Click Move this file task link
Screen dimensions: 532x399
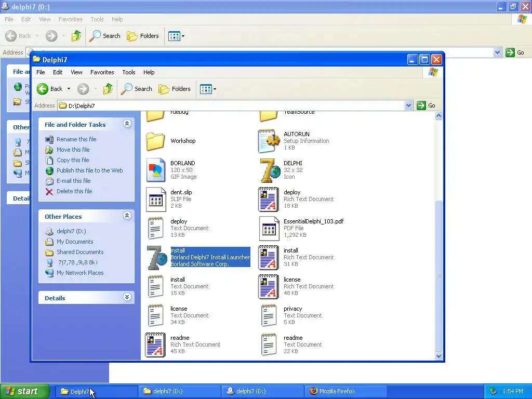(x=73, y=150)
